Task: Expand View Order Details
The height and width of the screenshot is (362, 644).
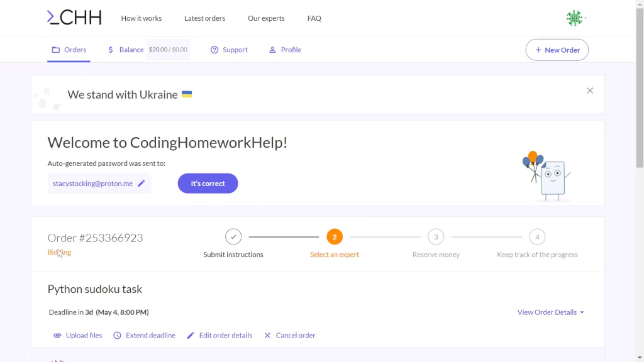Action: pos(551,312)
